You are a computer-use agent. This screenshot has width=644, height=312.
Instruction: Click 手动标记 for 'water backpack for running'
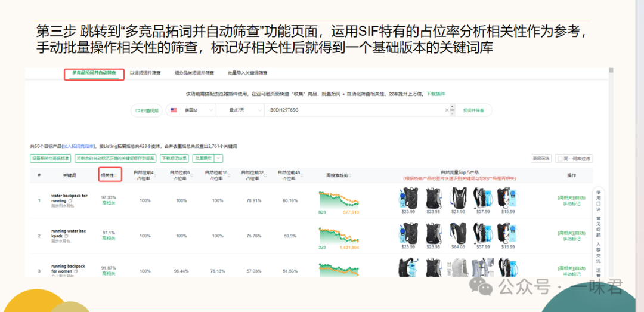tap(571, 204)
